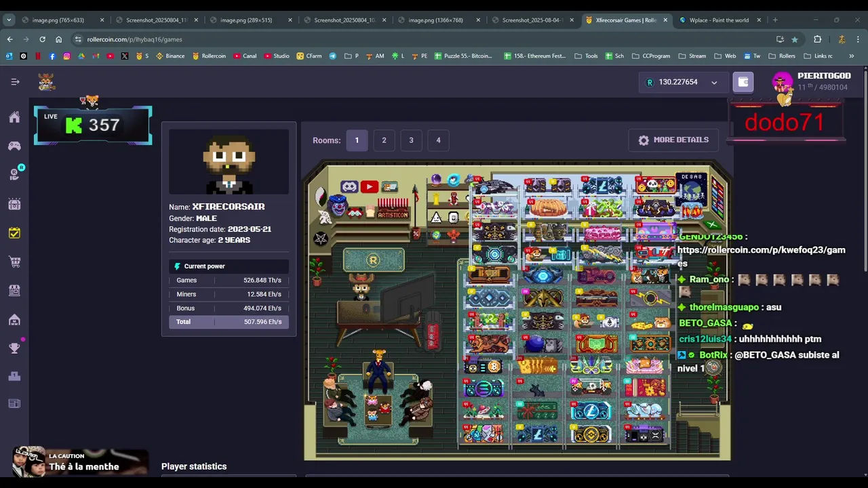Open the Rollers bookmark folder
This screenshot has width=868, height=488.
[782, 56]
